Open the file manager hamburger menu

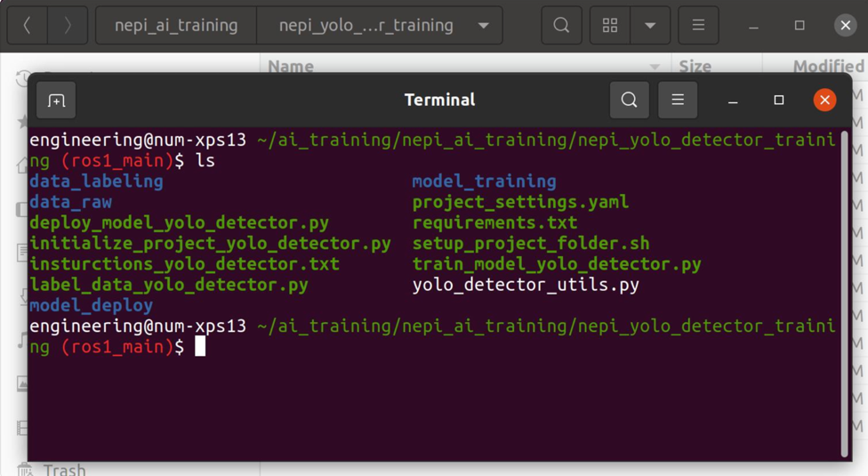coord(698,26)
